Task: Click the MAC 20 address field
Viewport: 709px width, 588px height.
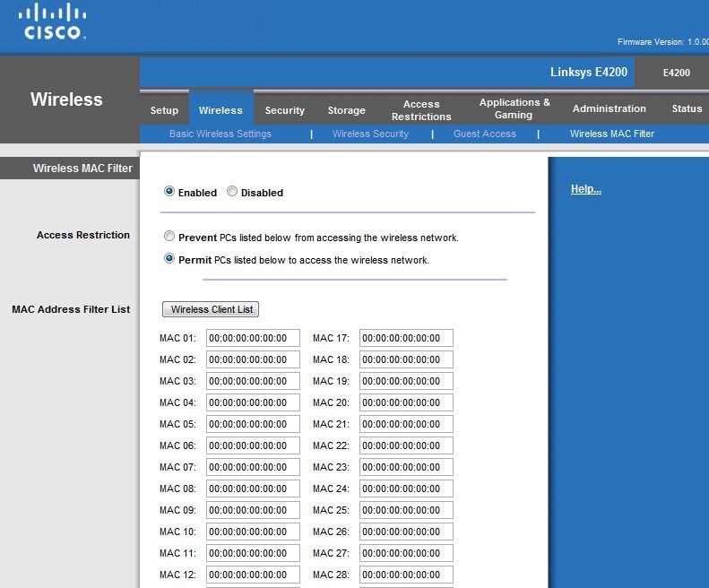Action: click(407, 402)
